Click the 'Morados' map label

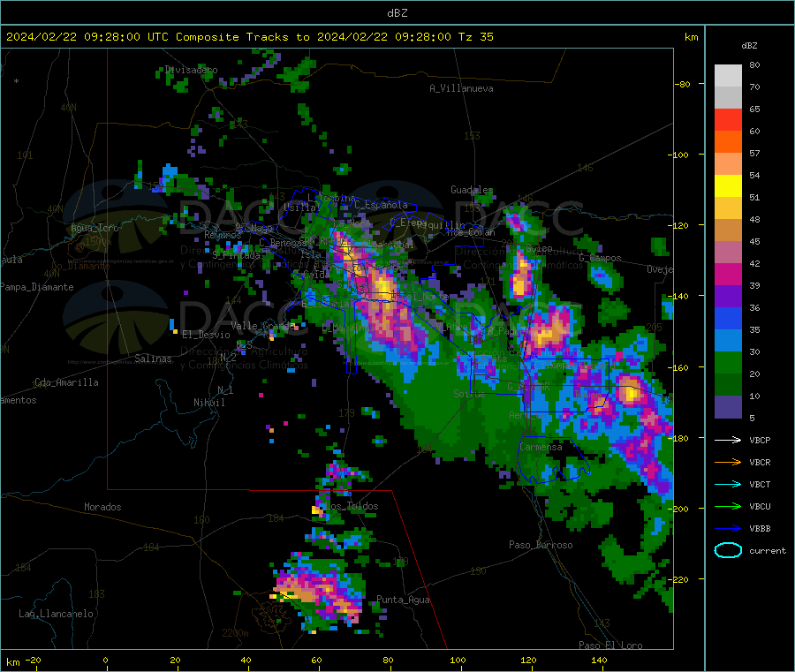102,507
